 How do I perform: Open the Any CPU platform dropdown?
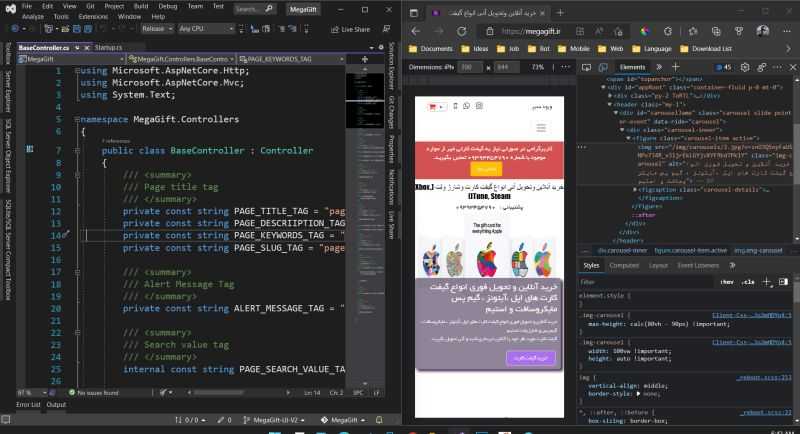pos(204,29)
